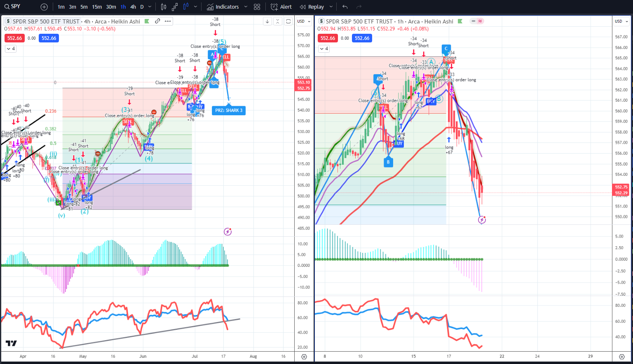Open the USD currency dropdown on 1h chart
This screenshot has width=633, height=364.
622,21
